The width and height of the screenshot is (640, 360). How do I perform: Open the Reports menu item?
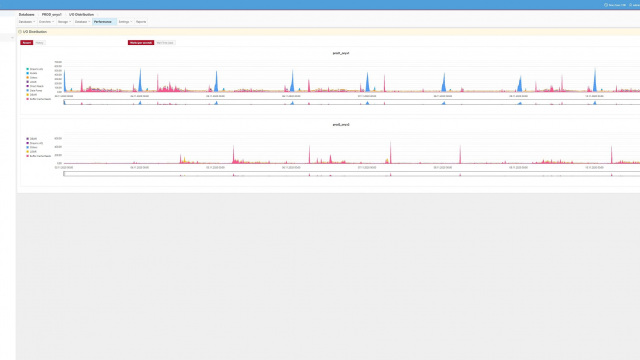pos(141,22)
